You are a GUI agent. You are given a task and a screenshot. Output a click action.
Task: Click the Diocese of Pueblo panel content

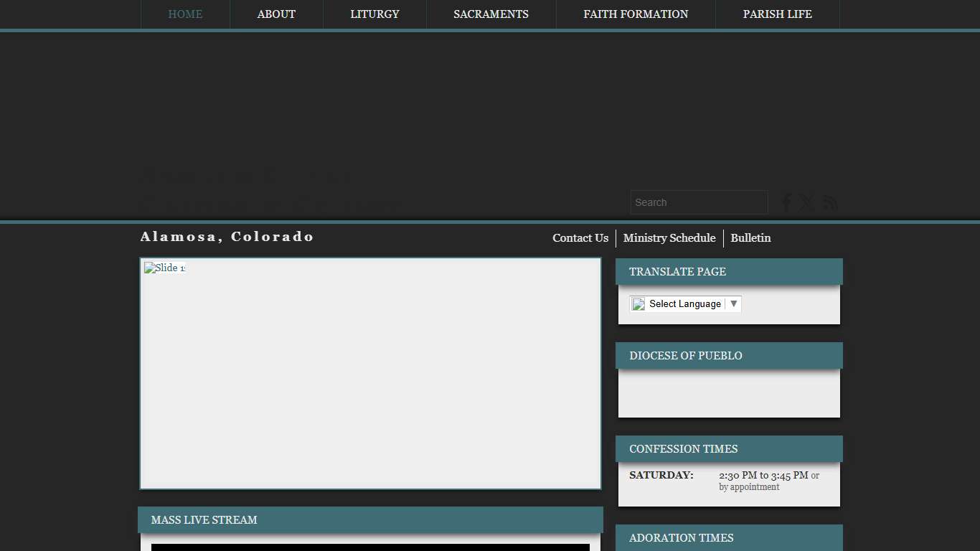click(x=728, y=393)
